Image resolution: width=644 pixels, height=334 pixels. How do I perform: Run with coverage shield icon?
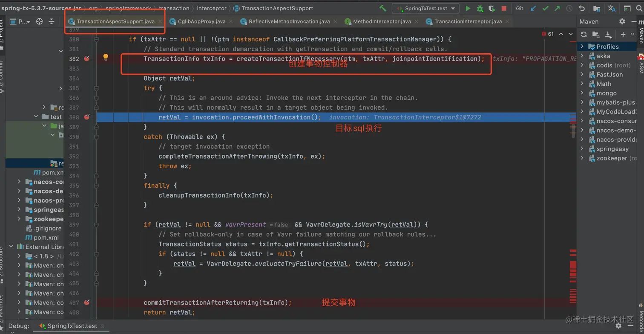pyautogui.click(x=492, y=8)
